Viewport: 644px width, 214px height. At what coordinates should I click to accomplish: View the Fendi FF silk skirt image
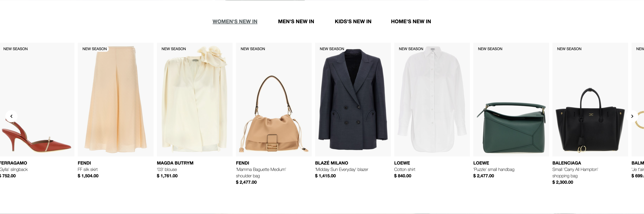coord(115,99)
